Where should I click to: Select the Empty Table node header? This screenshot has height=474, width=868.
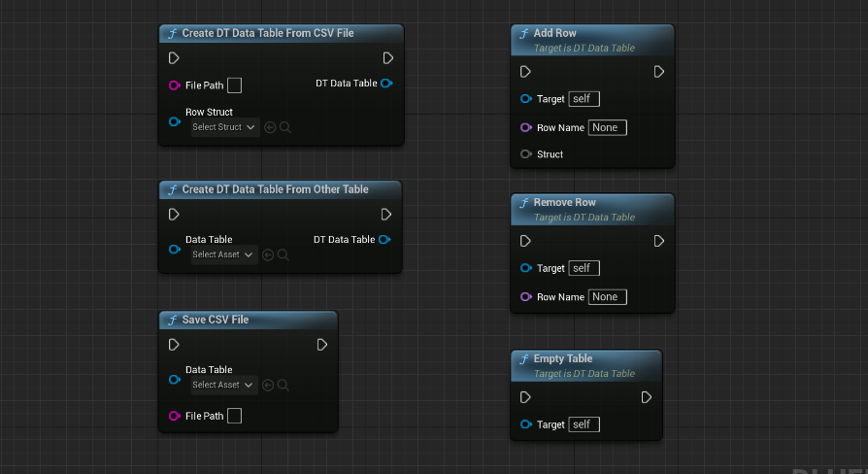(x=586, y=366)
